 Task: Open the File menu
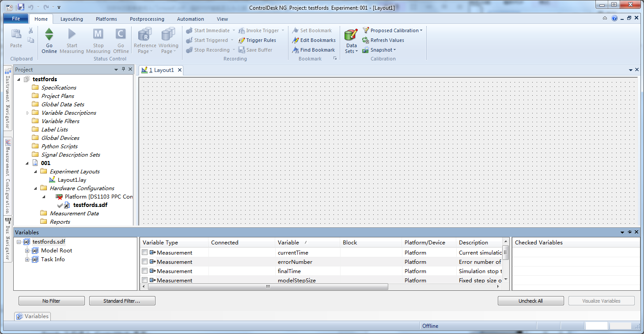tap(16, 19)
